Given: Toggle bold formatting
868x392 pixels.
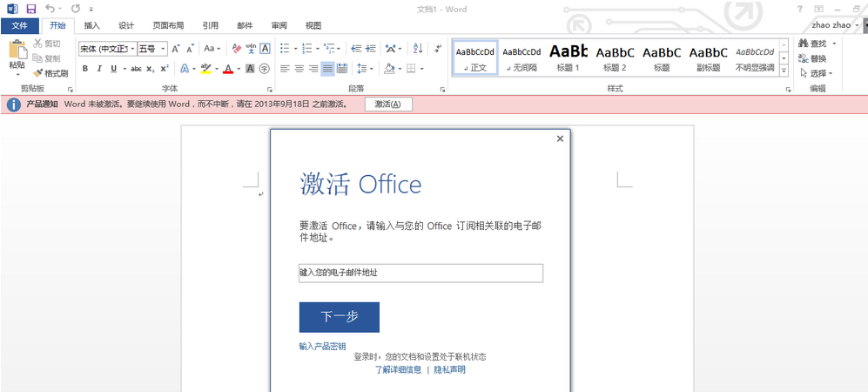Looking at the screenshot, I should (85, 69).
